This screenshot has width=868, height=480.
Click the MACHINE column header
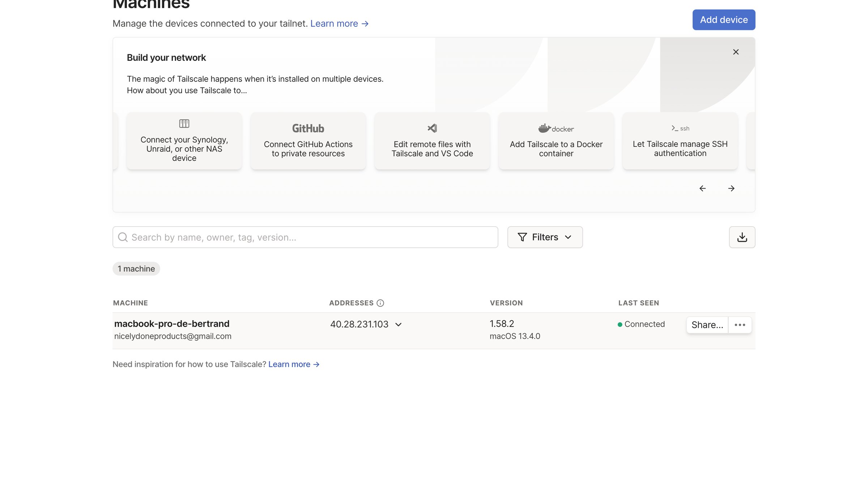(131, 303)
